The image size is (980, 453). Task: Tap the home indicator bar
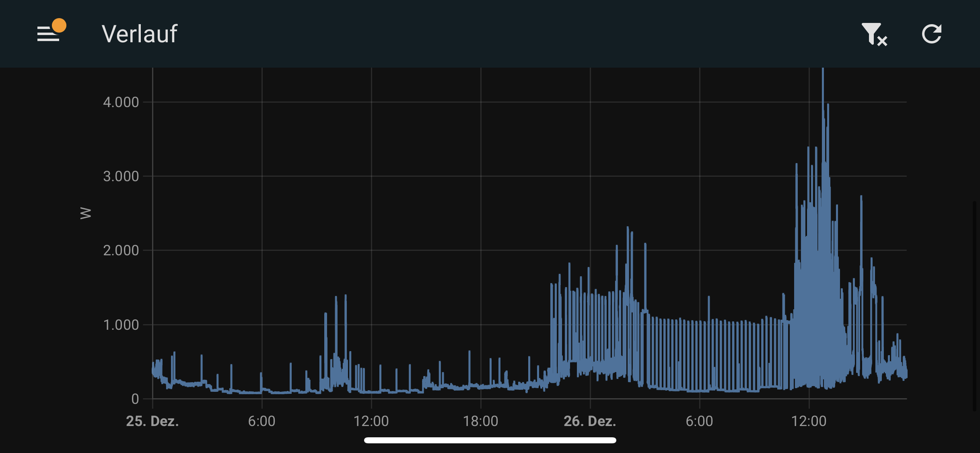click(x=490, y=440)
